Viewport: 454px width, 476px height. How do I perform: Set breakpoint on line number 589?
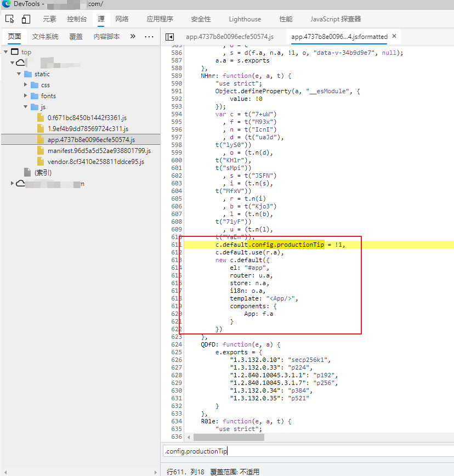[x=177, y=76]
